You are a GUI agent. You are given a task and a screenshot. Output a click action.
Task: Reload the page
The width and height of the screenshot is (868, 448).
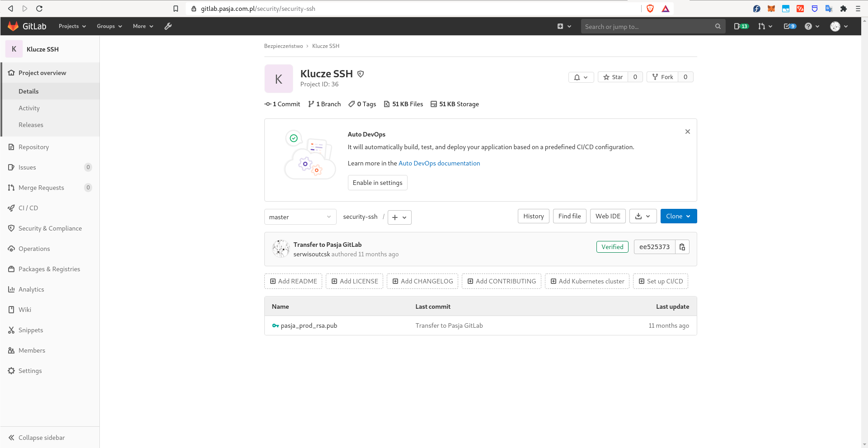point(39,9)
